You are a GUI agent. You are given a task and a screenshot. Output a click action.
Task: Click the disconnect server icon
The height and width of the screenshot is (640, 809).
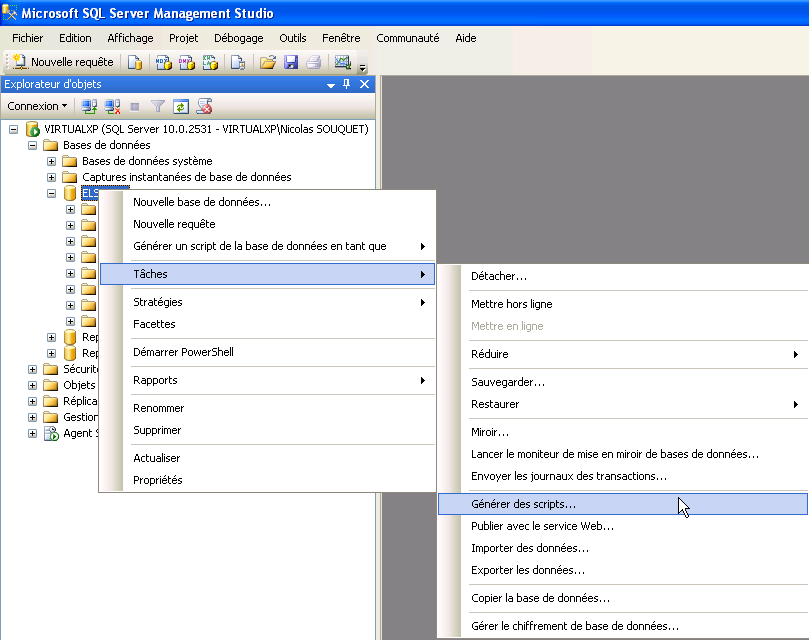[112, 106]
